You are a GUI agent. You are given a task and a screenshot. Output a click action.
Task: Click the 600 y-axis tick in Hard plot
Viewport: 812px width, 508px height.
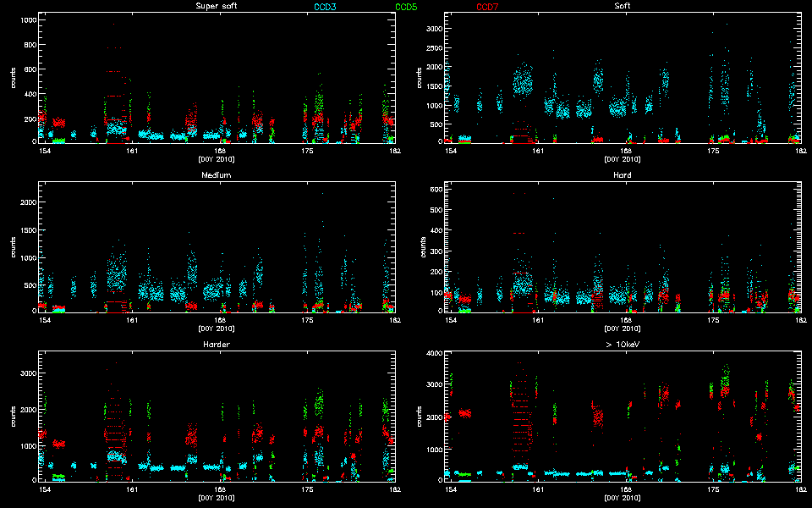click(436, 190)
